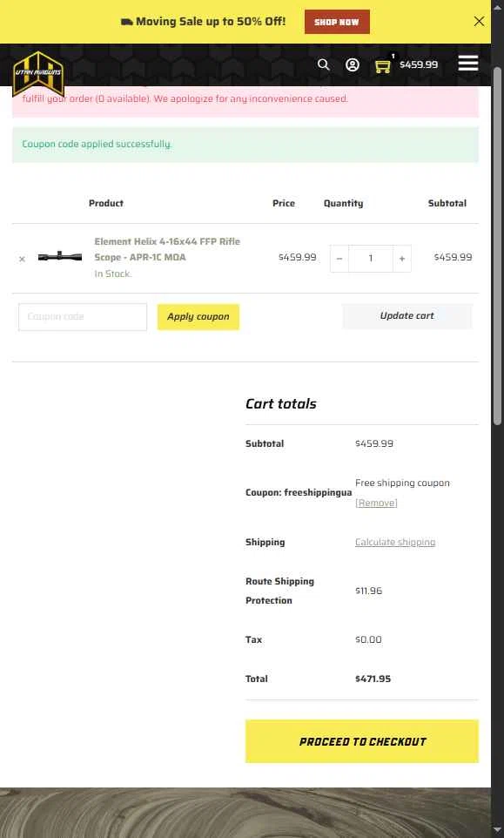The height and width of the screenshot is (838, 504).
Task: Click the Apply coupon button
Action: click(198, 317)
